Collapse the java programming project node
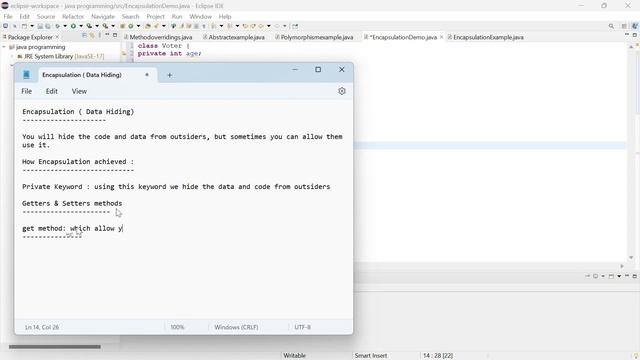640x360 pixels. click(x=4, y=47)
